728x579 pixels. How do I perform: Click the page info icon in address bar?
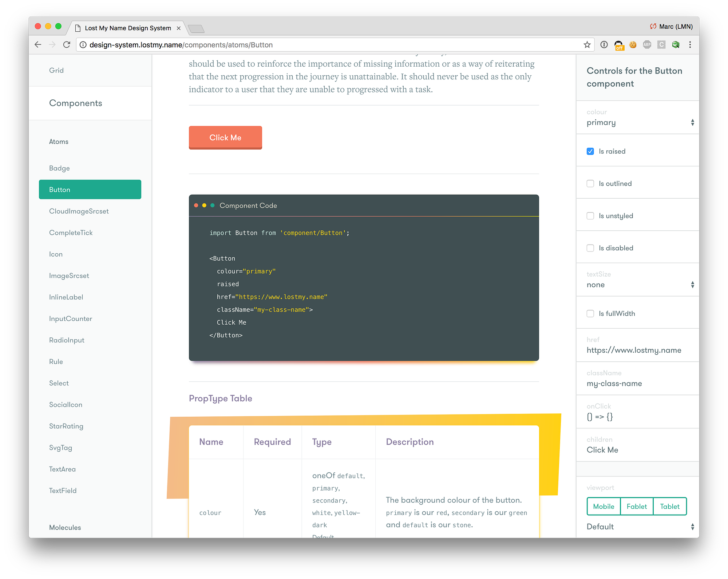coord(83,45)
